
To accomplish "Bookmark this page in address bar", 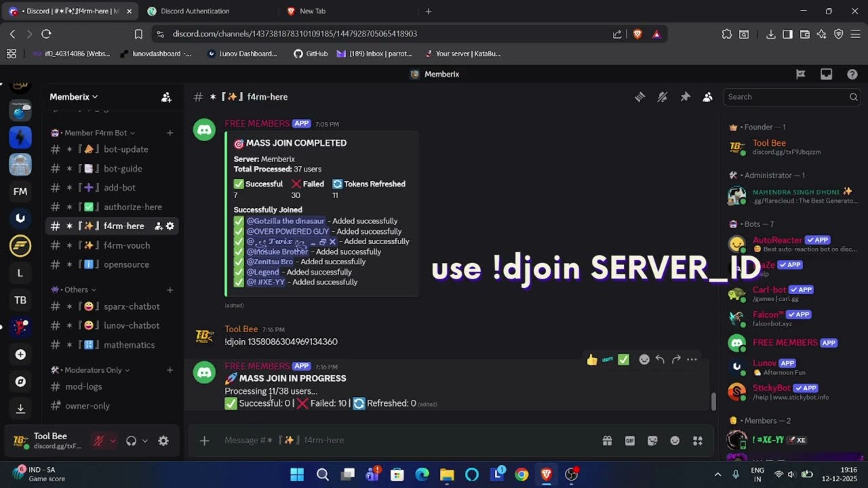I will pyautogui.click(x=138, y=34).
